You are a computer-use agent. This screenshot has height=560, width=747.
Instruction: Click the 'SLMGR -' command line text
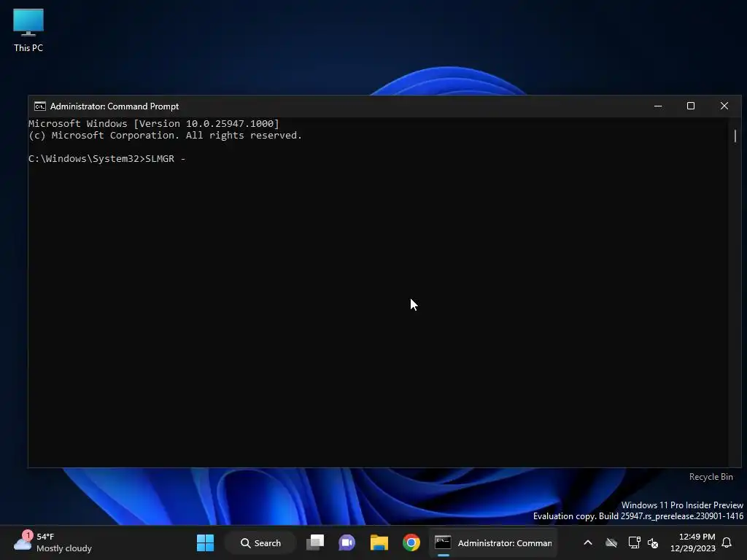pyautogui.click(x=166, y=158)
